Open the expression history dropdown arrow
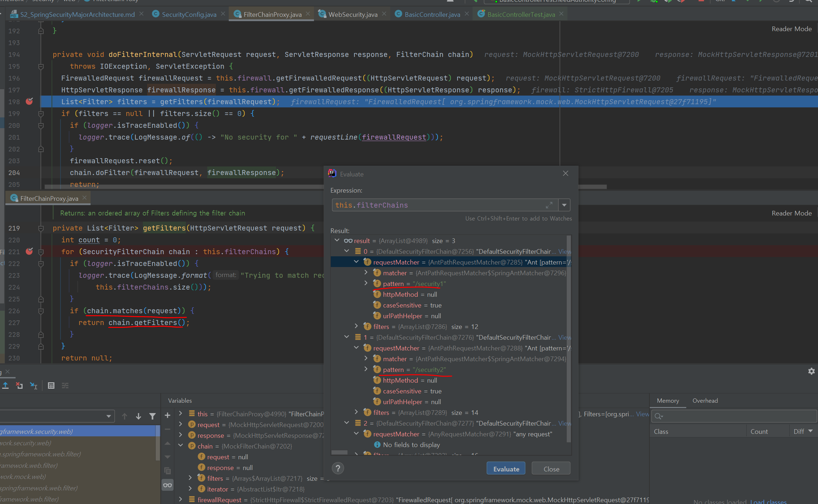 tap(564, 205)
